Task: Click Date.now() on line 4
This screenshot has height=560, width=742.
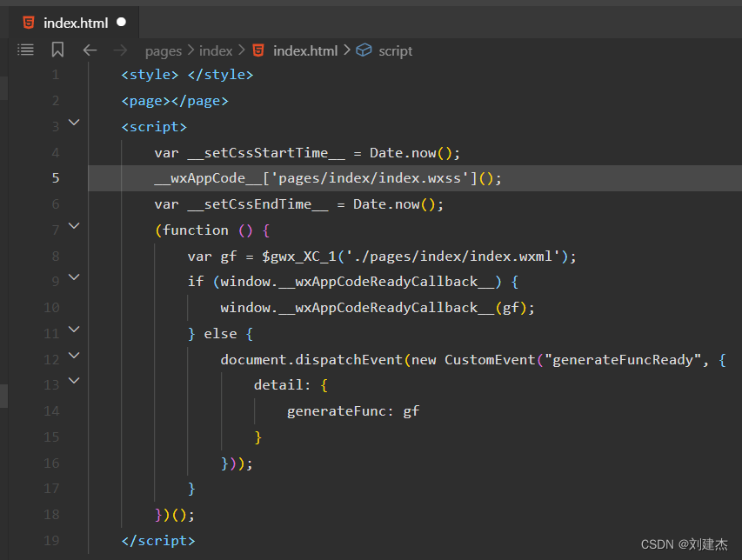Action: (411, 153)
